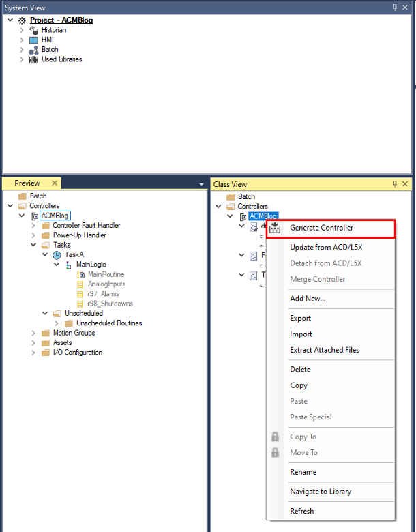Click the Used Libraries icon
Screen dimensions: 416x532
pos(33,59)
